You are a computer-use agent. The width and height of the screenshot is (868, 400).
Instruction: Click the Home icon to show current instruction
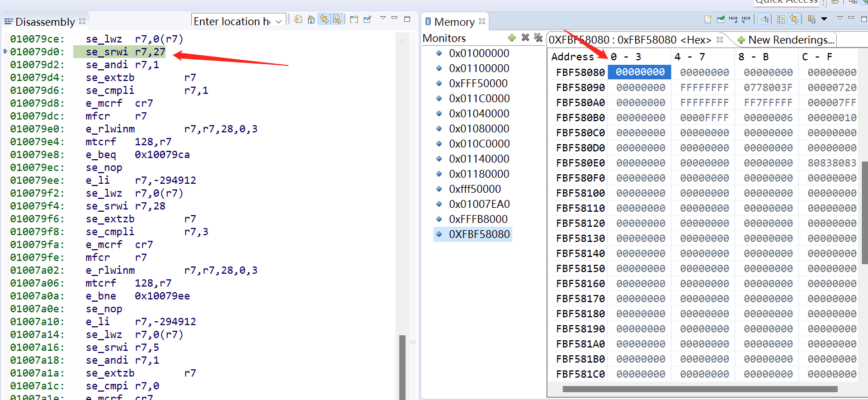click(311, 19)
